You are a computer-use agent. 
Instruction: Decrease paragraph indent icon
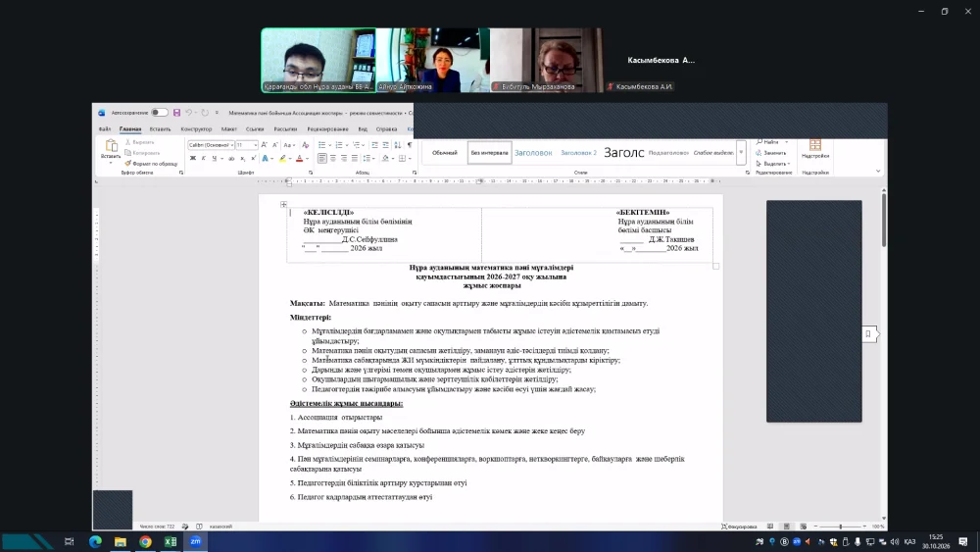tap(374, 145)
